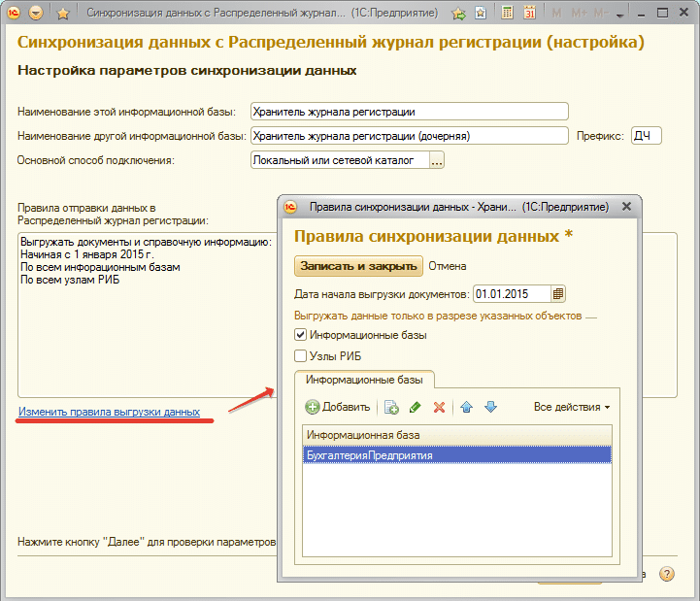Add a row with the Добавить button

pyautogui.click(x=338, y=407)
